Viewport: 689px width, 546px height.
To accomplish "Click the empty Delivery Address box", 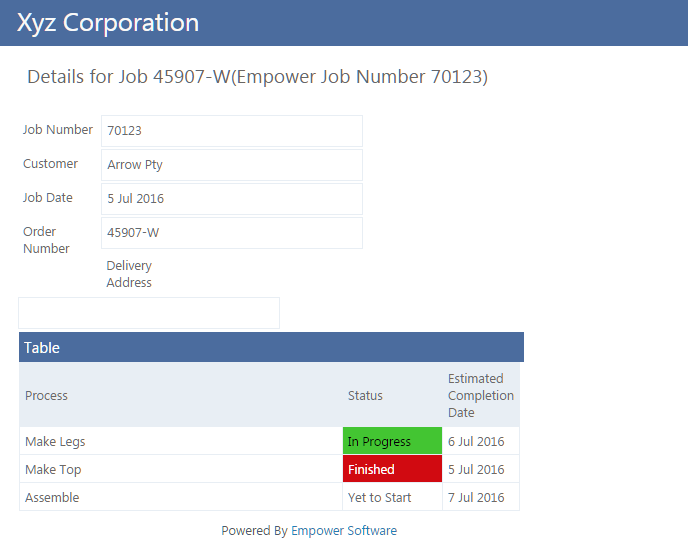I will click(149, 313).
